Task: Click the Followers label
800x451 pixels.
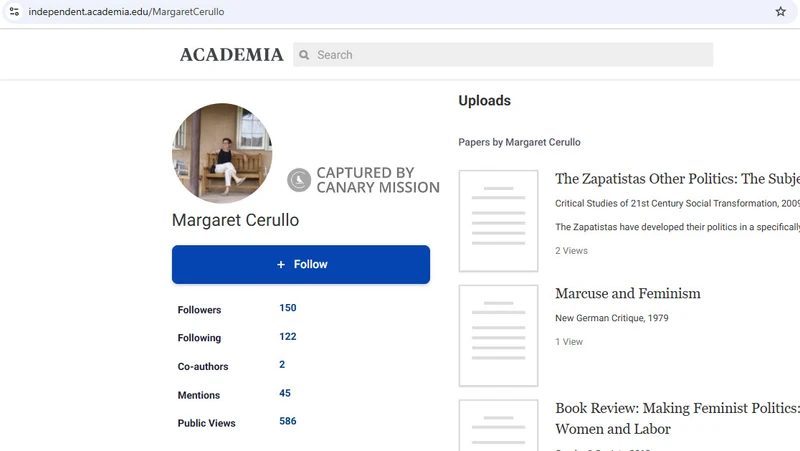Action: point(199,310)
